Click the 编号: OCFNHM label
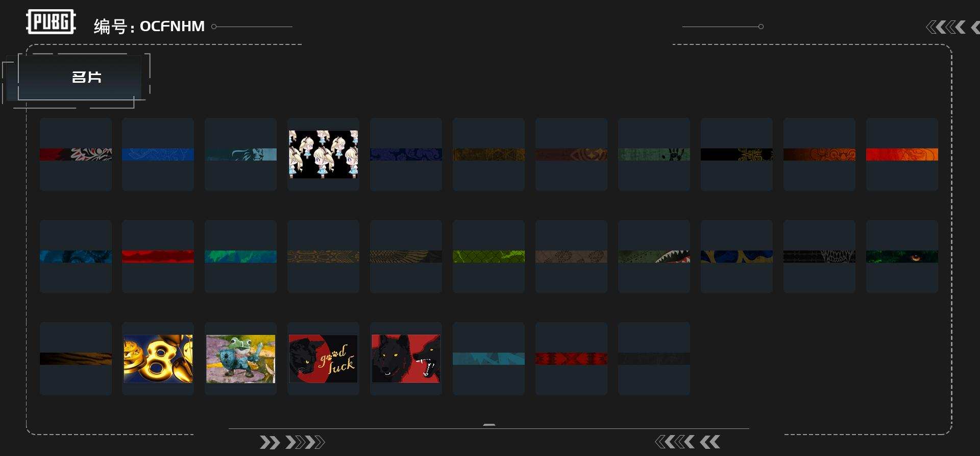The image size is (980, 456). pos(149,27)
